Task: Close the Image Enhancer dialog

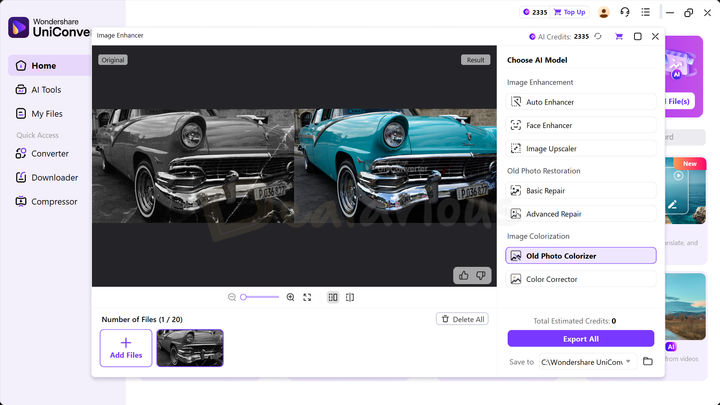Action: pyautogui.click(x=655, y=36)
